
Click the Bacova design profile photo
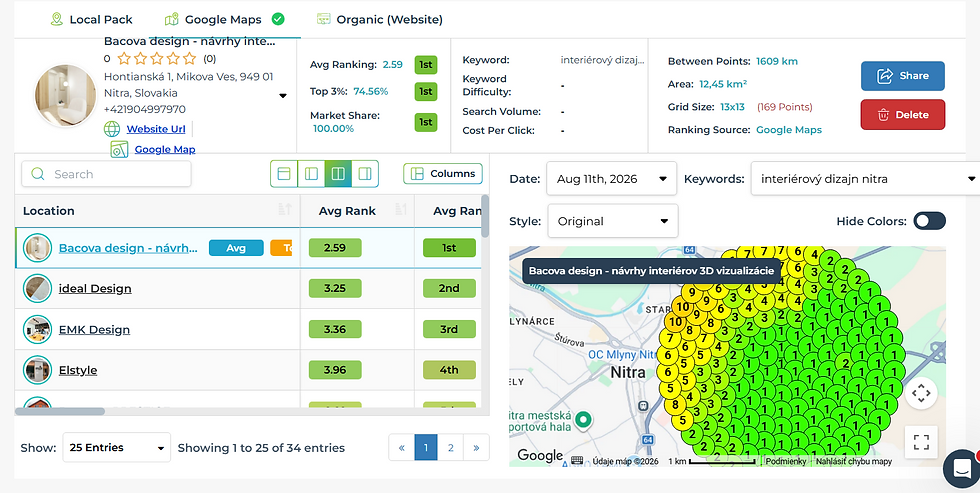(x=65, y=96)
